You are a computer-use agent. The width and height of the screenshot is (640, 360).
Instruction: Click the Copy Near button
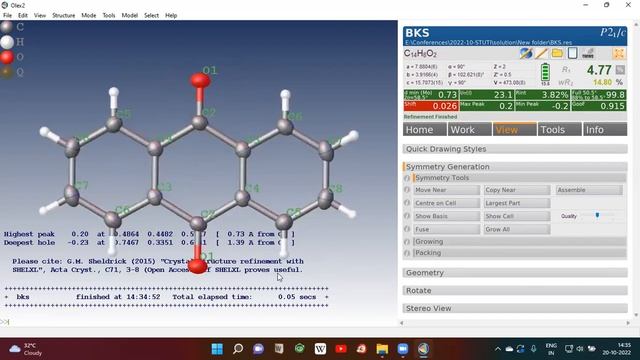pyautogui.click(x=517, y=190)
